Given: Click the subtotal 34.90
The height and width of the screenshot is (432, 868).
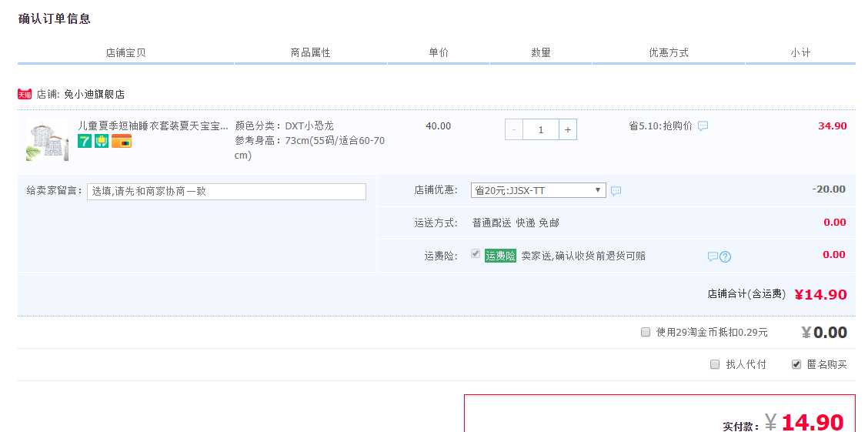Looking at the screenshot, I should [x=833, y=126].
